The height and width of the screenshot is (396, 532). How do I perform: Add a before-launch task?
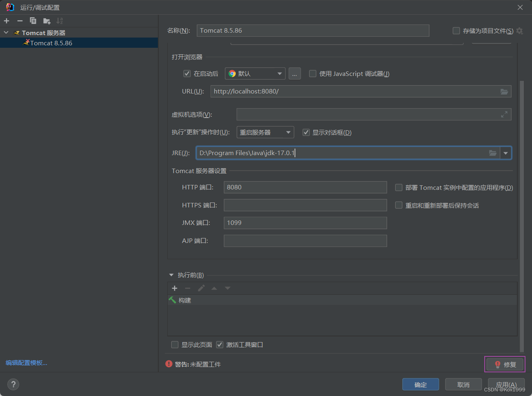[175, 288]
